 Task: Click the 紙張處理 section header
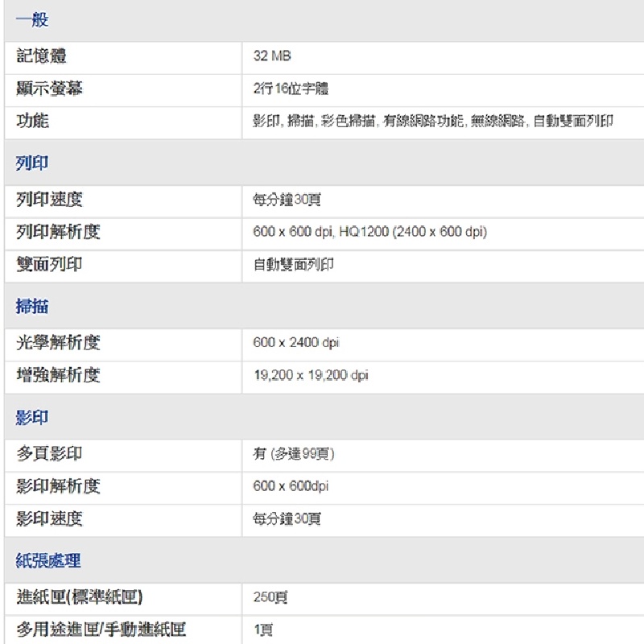(49, 561)
